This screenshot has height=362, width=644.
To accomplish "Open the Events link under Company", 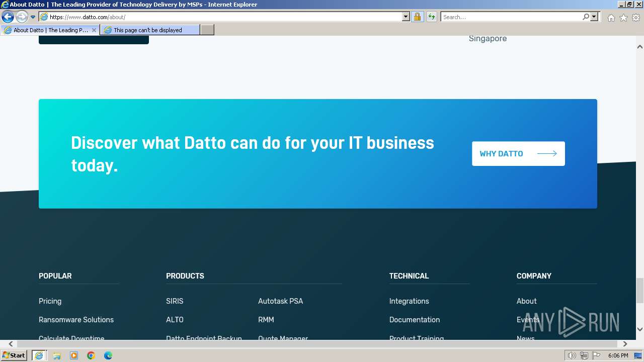I will pos(528,320).
